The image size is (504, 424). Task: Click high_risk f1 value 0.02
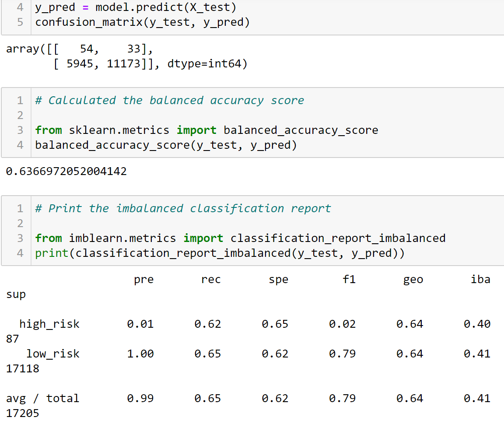[342, 324]
